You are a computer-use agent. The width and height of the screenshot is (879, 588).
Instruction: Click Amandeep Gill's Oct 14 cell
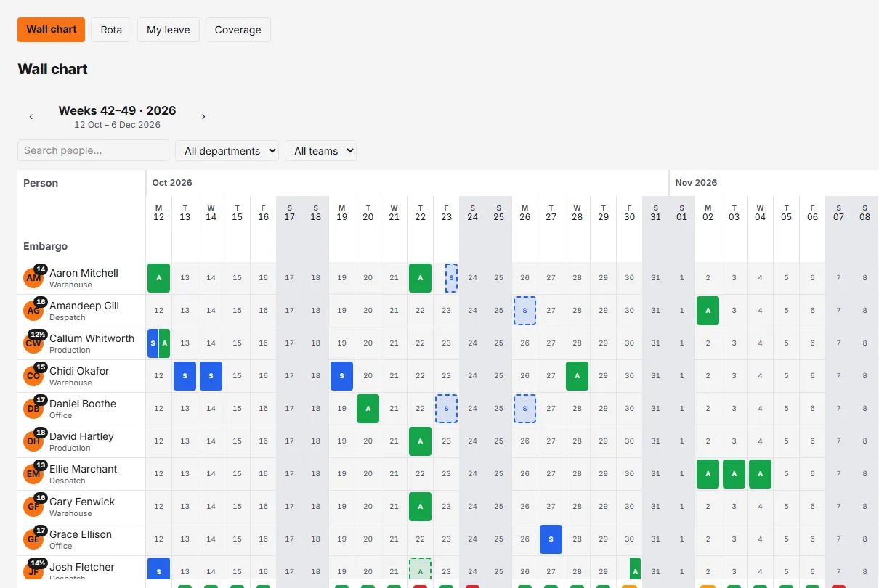click(211, 311)
